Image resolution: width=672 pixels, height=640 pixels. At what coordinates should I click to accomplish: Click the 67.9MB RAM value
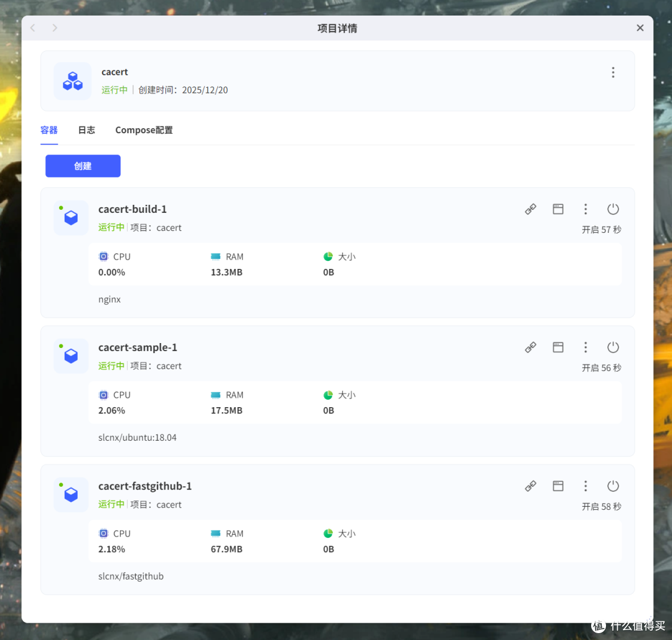click(x=226, y=549)
